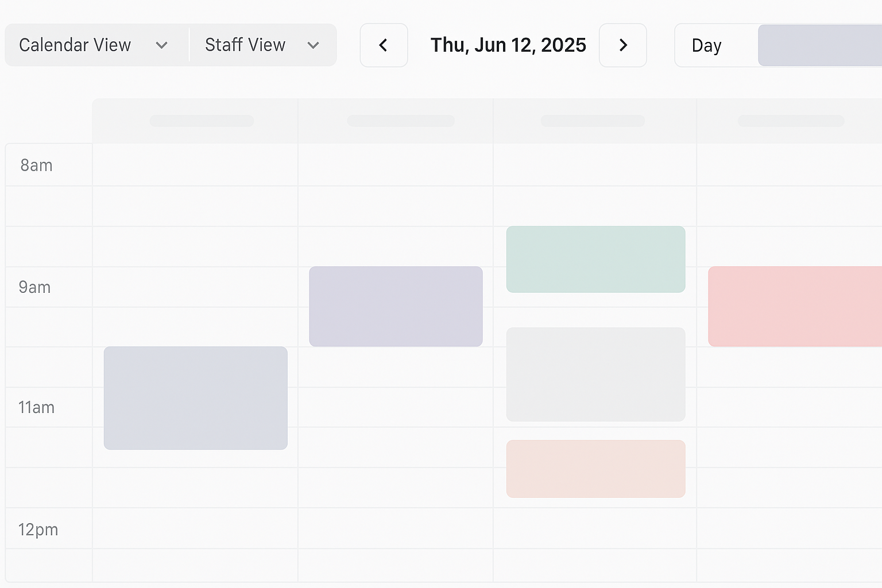Expand the chevron next to Staff View
The width and height of the screenshot is (882, 588).
point(313,45)
